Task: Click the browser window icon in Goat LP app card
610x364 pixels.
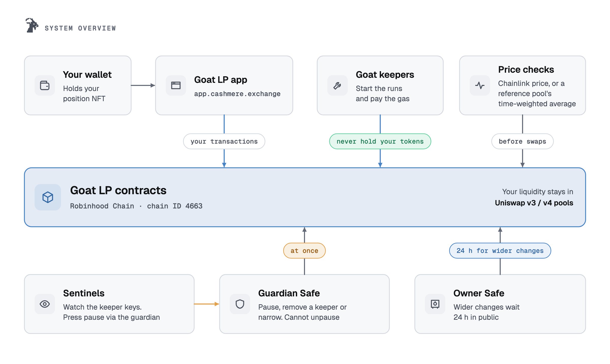Action: [176, 85]
